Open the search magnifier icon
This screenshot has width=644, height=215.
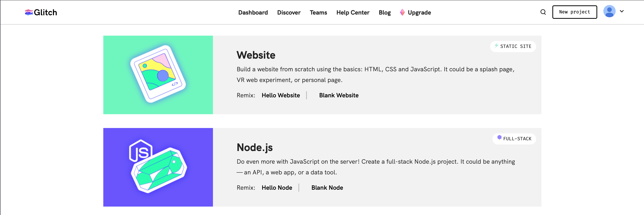tap(543, 12)
